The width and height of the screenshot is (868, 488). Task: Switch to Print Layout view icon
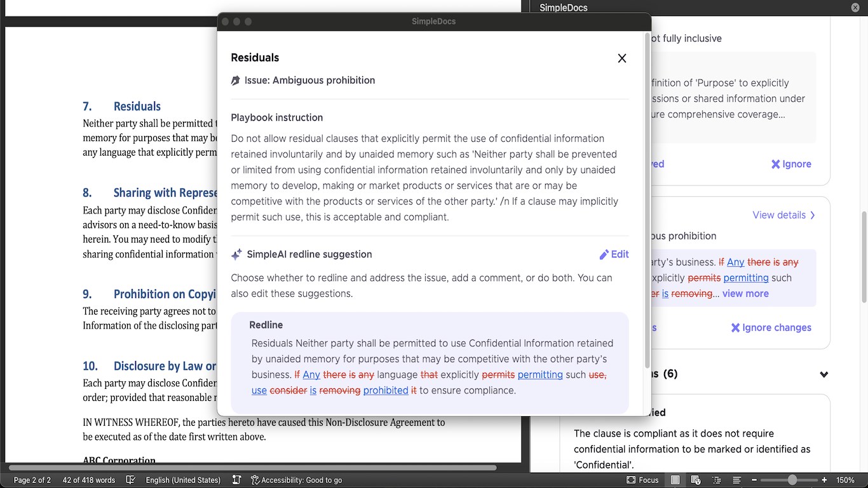[675, 480]
